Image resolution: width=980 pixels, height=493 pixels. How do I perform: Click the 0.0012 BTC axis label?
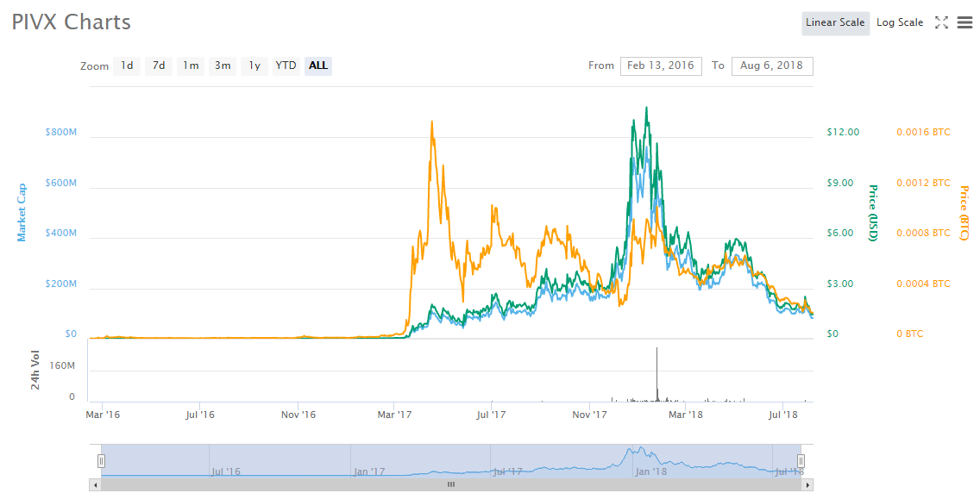coord(923,183)
